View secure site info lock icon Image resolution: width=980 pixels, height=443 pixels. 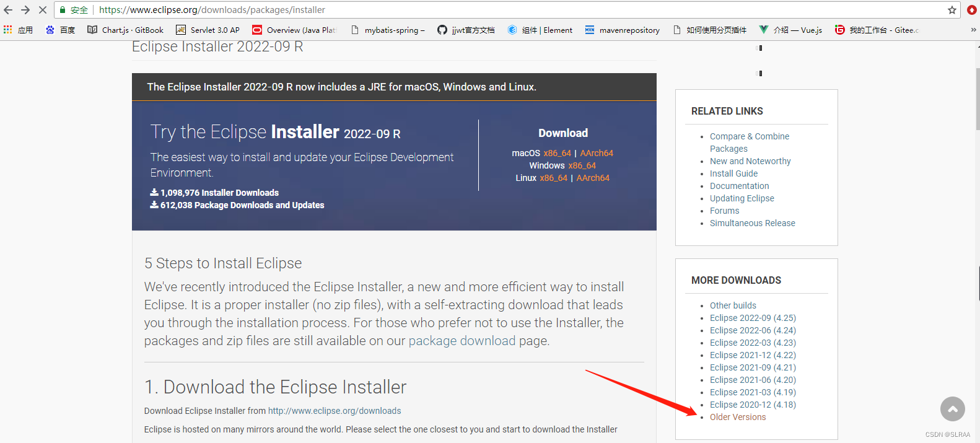(63, 10)
